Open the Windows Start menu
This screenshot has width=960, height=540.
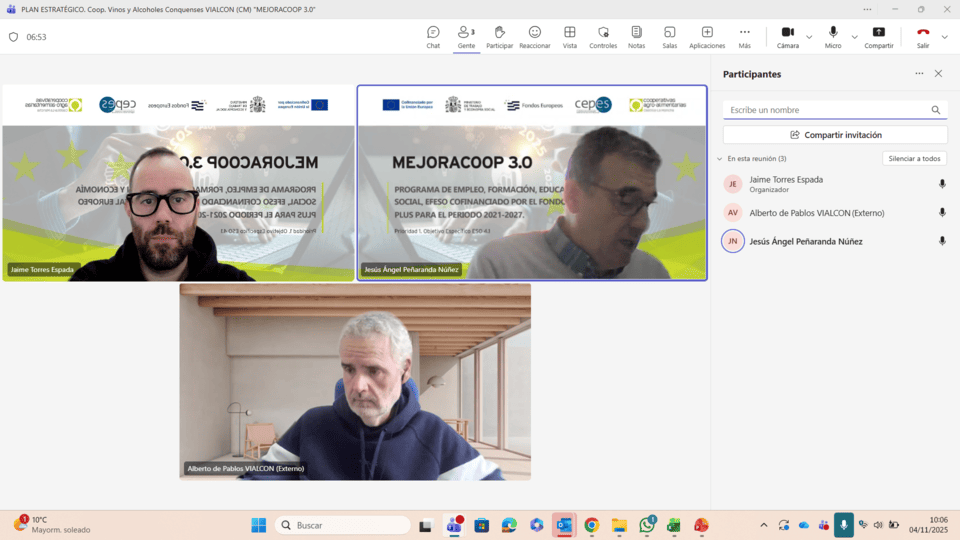point(259,525)
